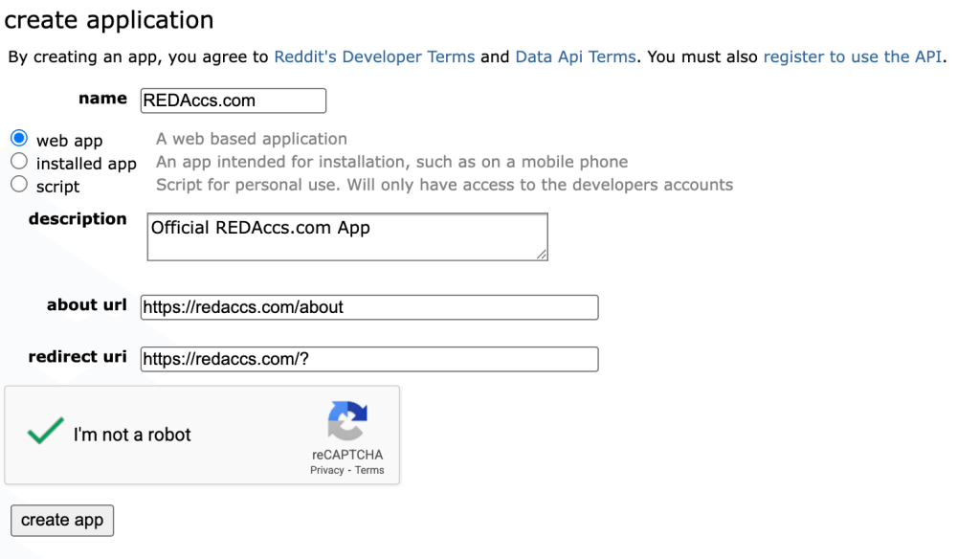The width and height of the screenshot is (980, 559).
Task: Open register to use the API link
Action: point(853,56)
